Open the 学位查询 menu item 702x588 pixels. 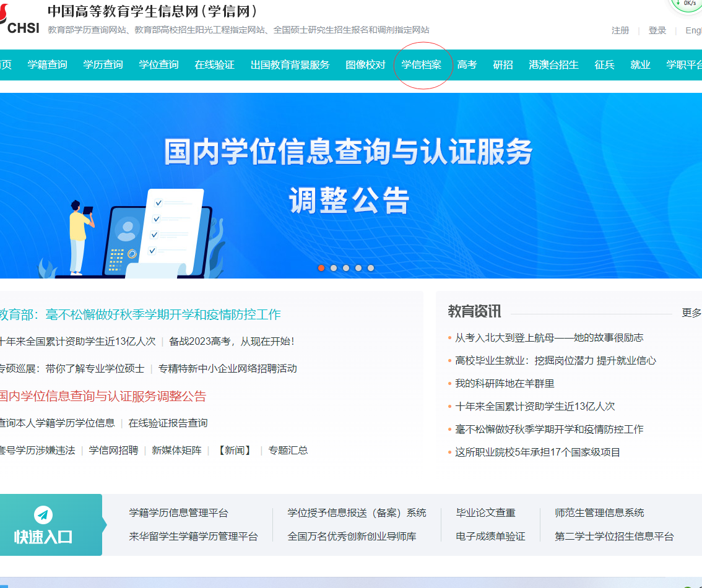click(x=159, y=65)
